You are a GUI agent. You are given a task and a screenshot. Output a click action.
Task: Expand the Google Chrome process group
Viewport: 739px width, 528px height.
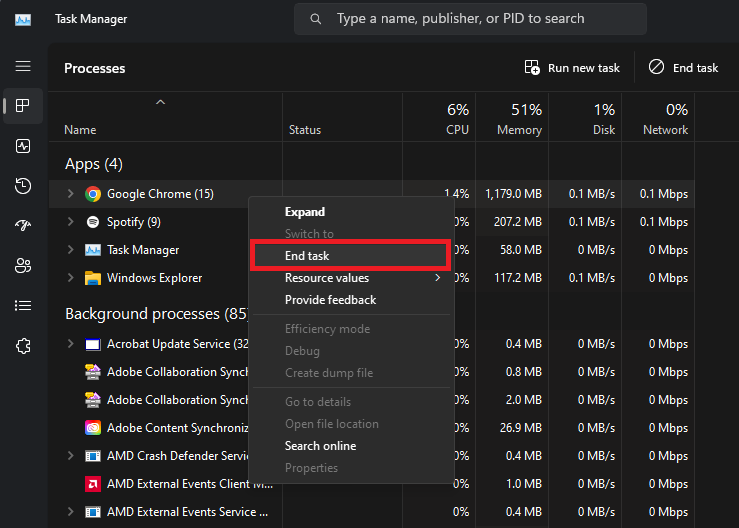70,194
